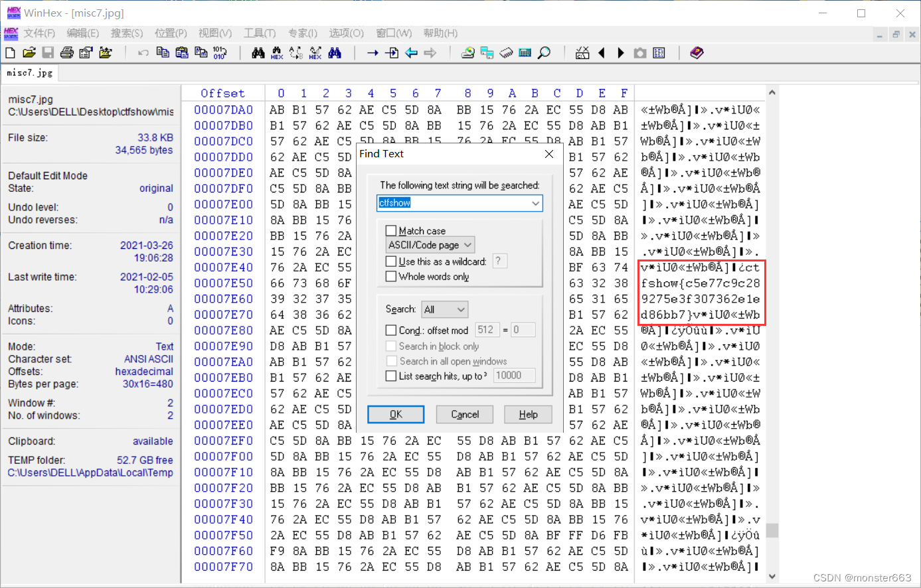Image resolution: width=921 pixels, height=588 pixels.
Task: Click the Go To Offset arrow icon
Action: pyautogui.click(x=373, y=52)
